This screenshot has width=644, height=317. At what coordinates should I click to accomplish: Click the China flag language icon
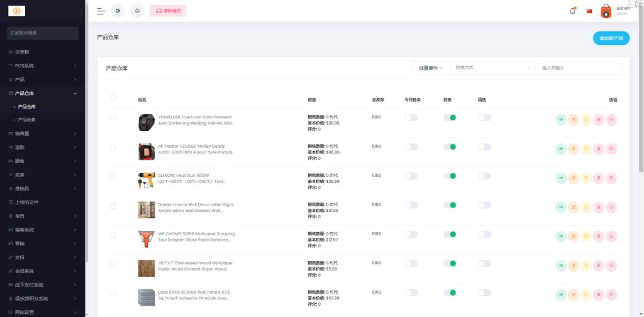coord(589,11)
